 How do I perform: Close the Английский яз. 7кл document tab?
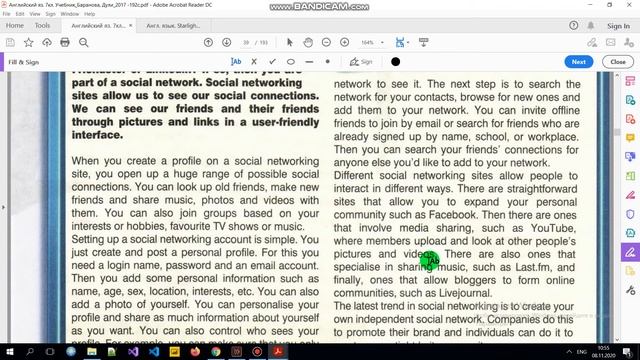[x=131, y=25]
